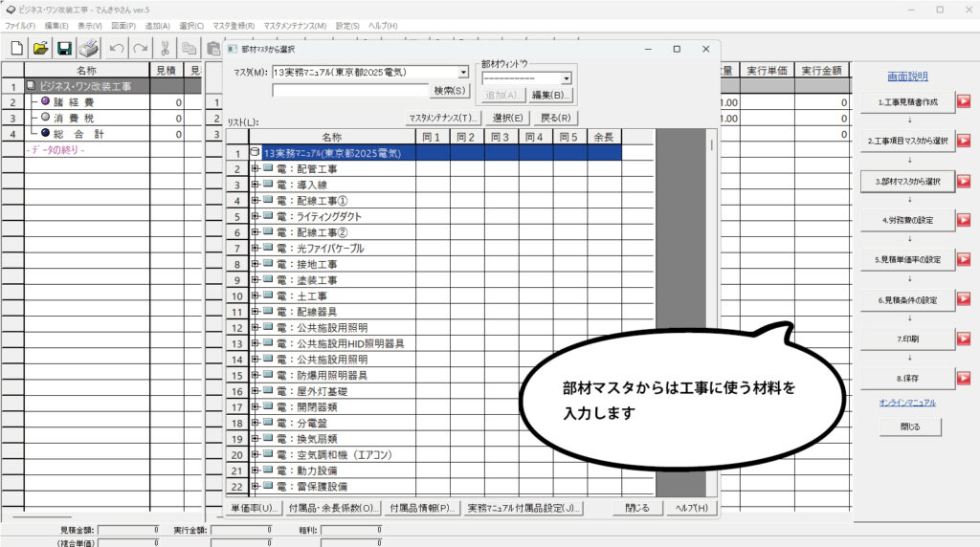Collapse the 13実務マニュアル root node

pyautogui.click(x=255, y=152)
